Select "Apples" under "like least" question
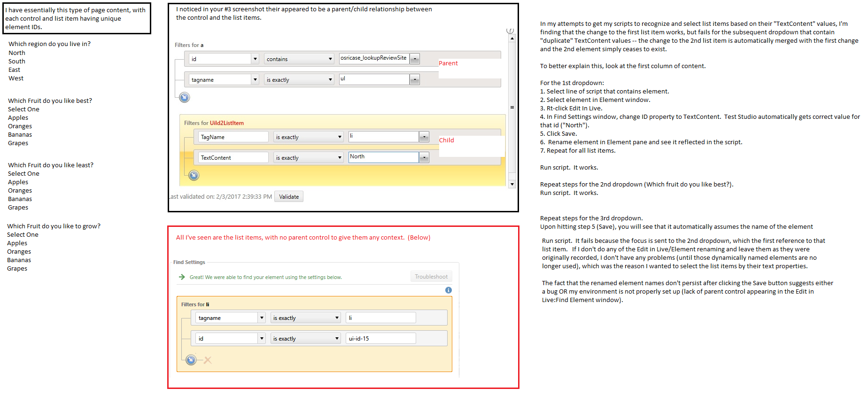This screenshot has height=396, width=868. 18,182
